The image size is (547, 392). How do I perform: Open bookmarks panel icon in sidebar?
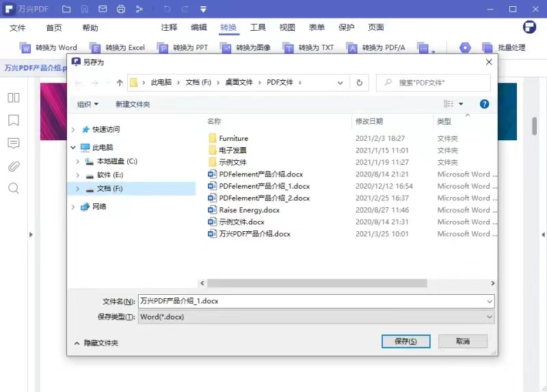click(14, 120)
